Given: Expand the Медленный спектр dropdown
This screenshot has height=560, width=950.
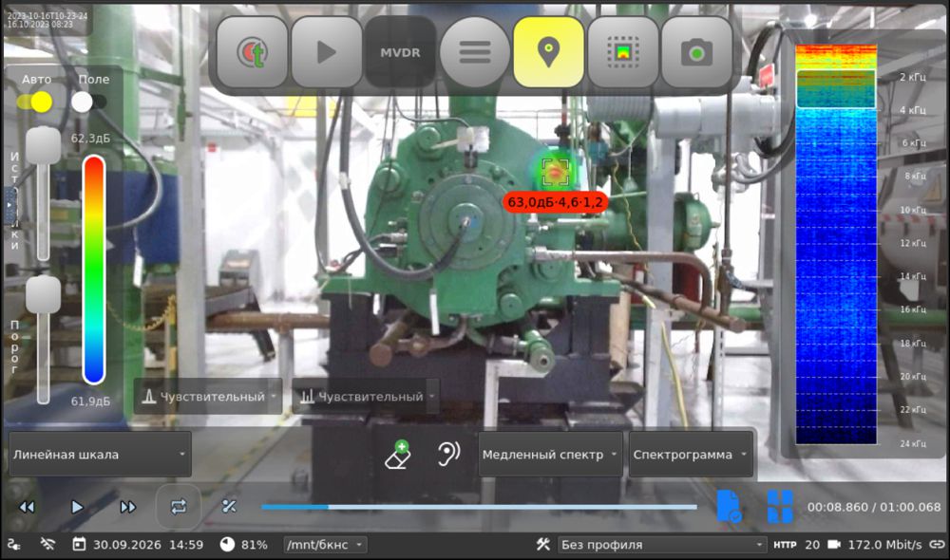Looking at the screenshot, I should coord(550,454).
